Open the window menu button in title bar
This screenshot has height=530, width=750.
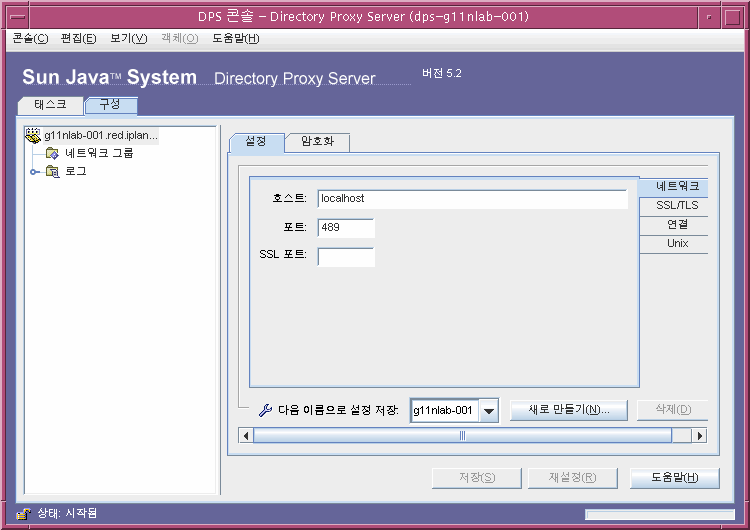18,17
